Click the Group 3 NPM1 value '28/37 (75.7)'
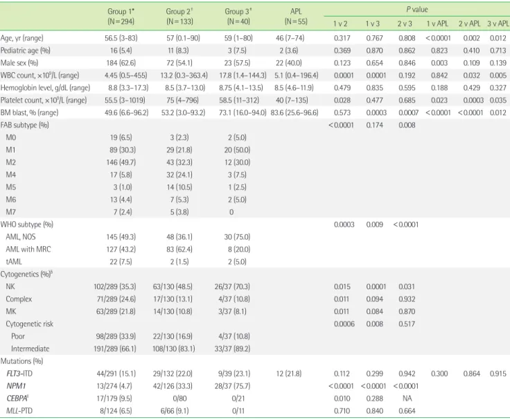510x420 pixels. (233, 386)
